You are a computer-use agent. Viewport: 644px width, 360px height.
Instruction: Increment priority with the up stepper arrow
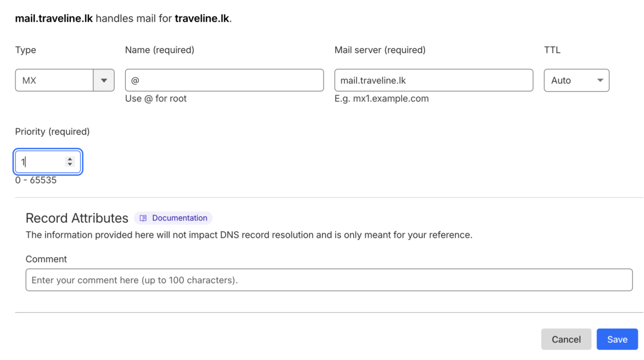[70, 159]
